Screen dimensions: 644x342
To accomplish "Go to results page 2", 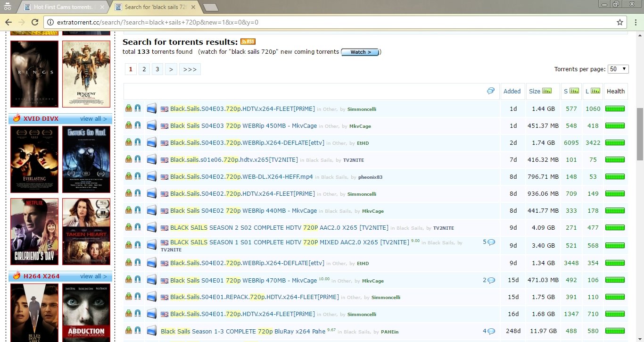I will (x=144, y=69).
